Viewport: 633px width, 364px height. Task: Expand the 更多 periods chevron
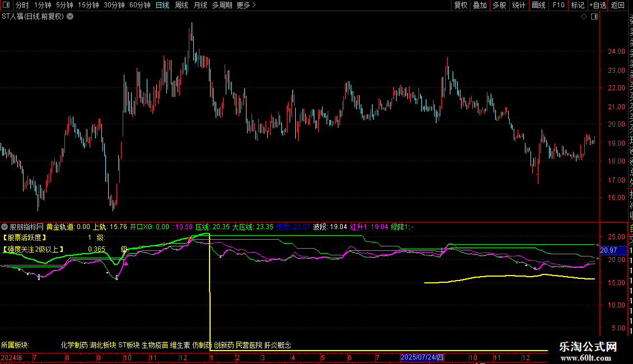[254, 5]
